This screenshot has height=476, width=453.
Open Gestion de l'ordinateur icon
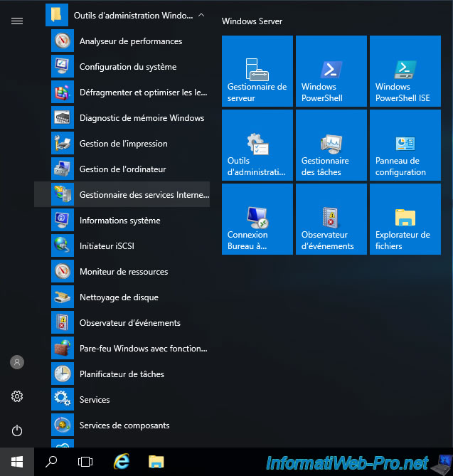[63, 169]
